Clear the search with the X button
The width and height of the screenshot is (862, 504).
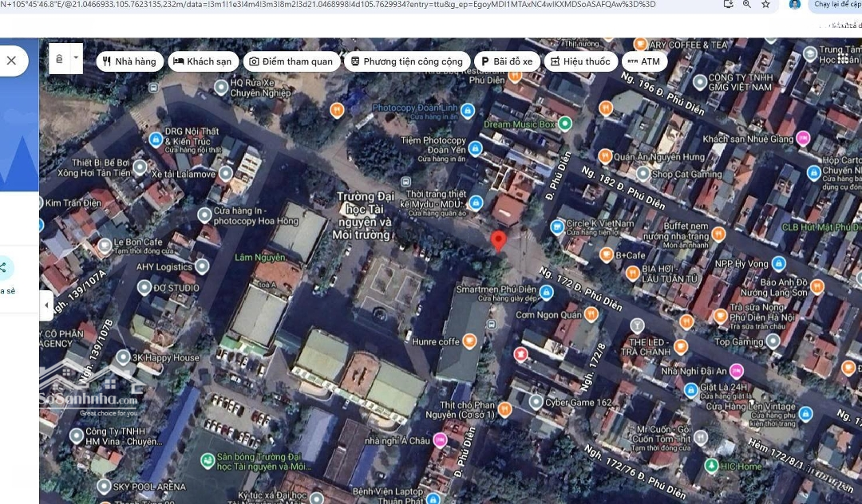(11, 61)
